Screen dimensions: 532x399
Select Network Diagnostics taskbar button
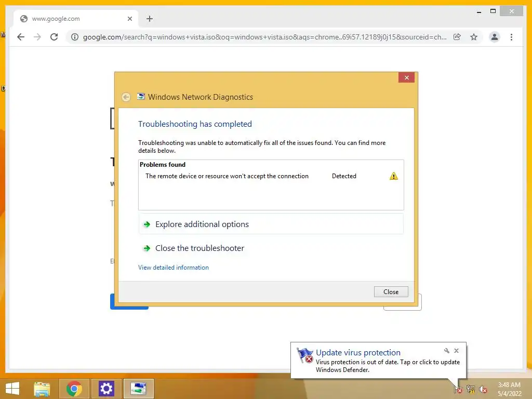pyautogui.click(x=138, y=389)
